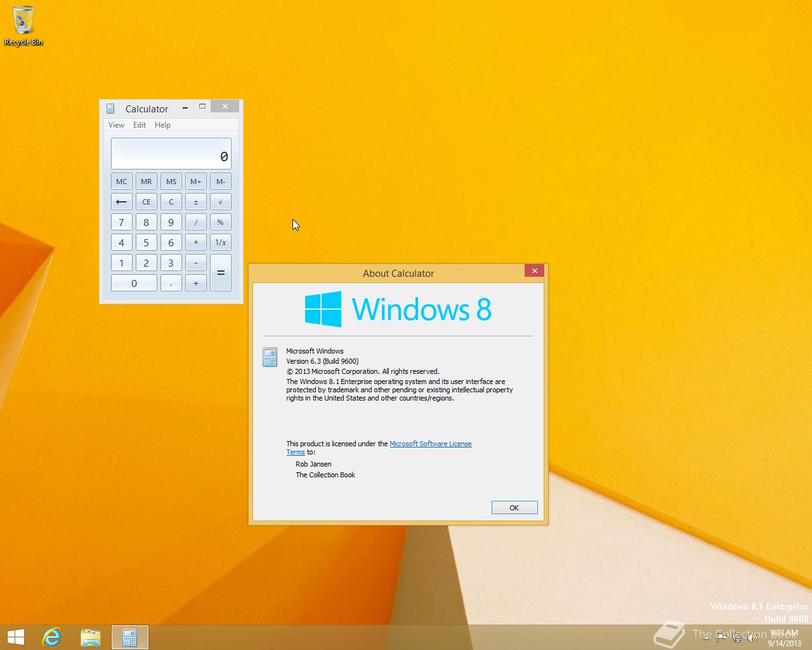Click the backspace arrow button

(x=122, y=202)
